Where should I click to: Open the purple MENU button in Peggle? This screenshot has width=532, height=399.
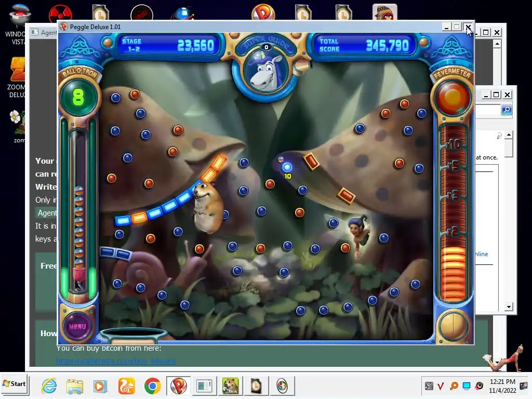[78, 326]
